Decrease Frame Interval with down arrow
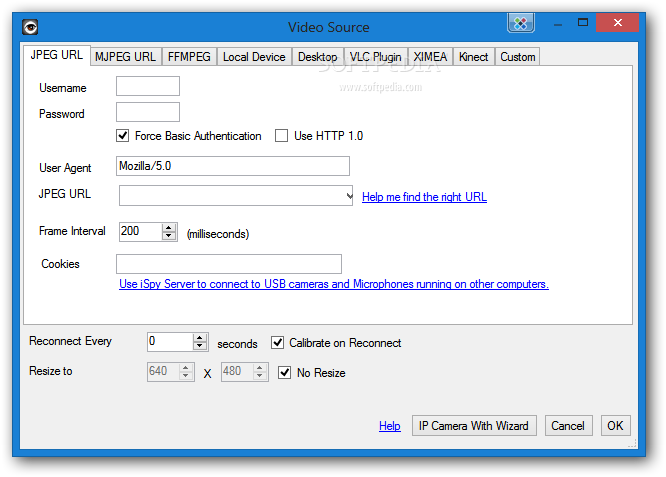This screenshot has width=666, height=477. point(169,236)
